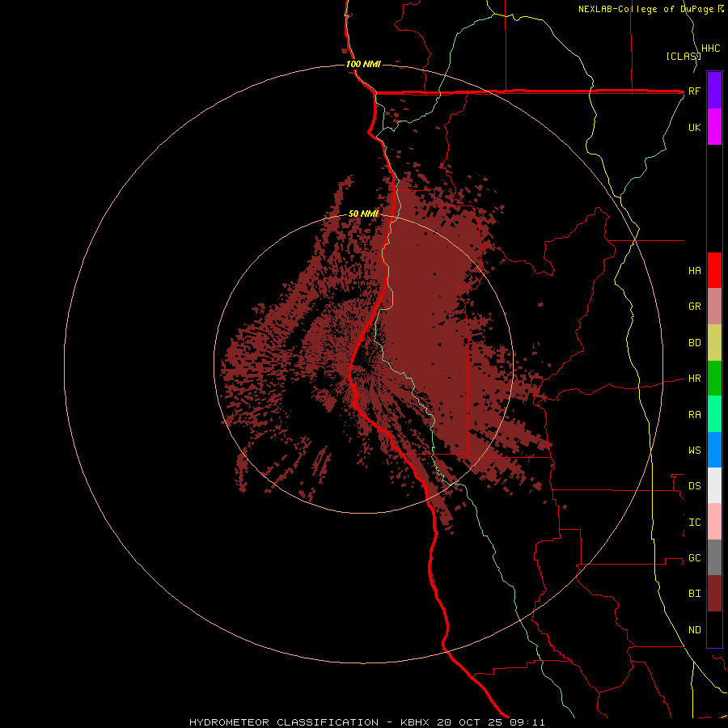Screen dimensions: 728x728
Task: Click the IC light pink legend swatch
Action: 714,522
